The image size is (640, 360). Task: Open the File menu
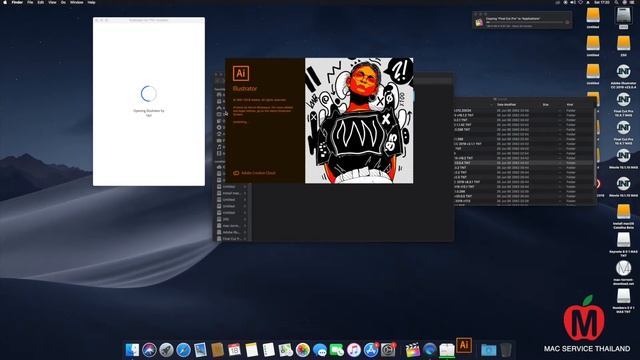pos(30,2)
